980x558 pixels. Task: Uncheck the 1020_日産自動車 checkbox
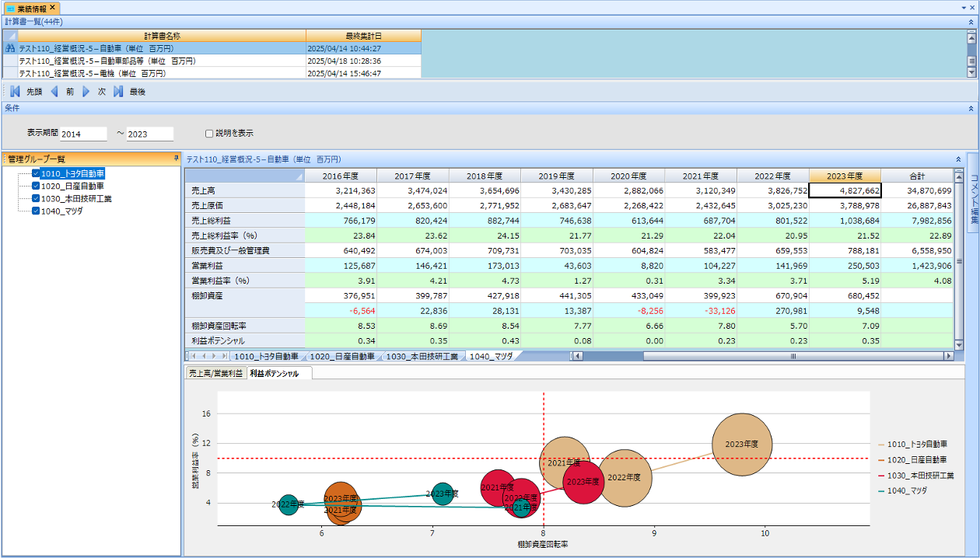(x=36, y=187)
